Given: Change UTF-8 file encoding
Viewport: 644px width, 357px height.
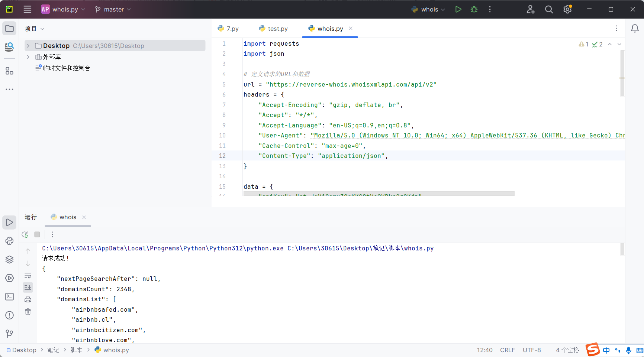Looking at the screenshot, I should point(532,350).
